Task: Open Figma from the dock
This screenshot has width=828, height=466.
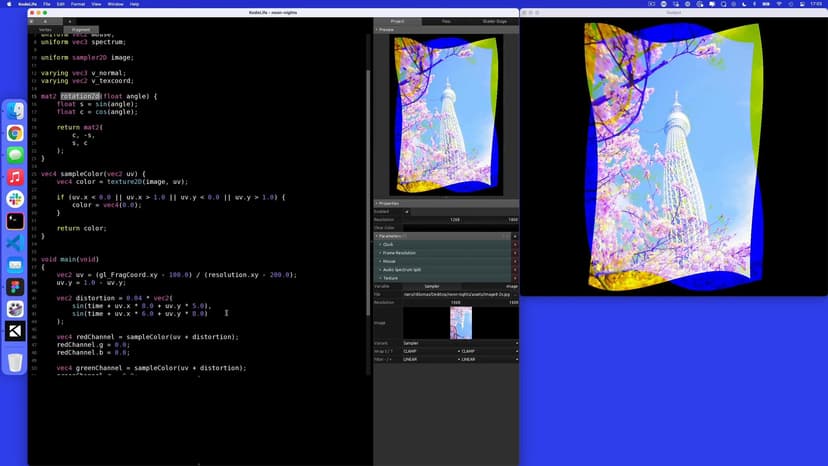Action: point(15,287)
